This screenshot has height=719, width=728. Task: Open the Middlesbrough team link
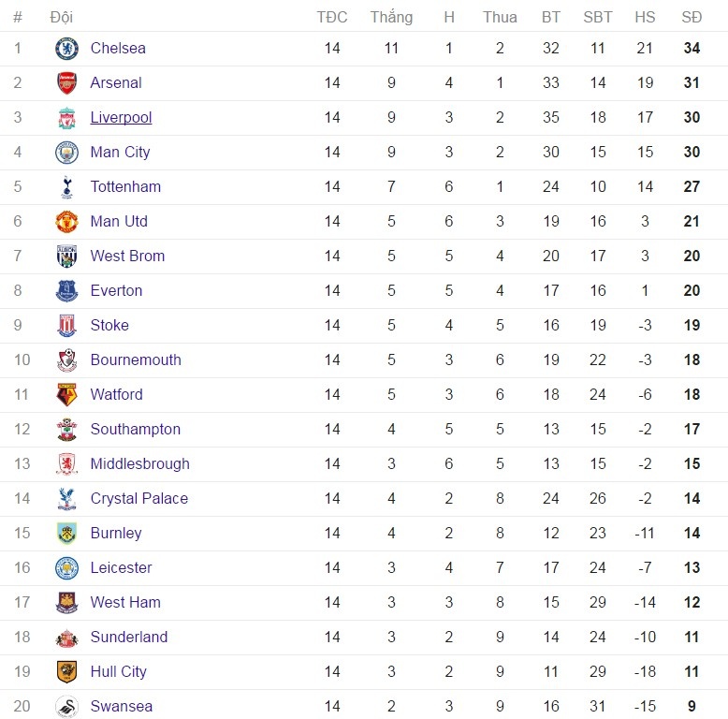(x=139, y=464)
